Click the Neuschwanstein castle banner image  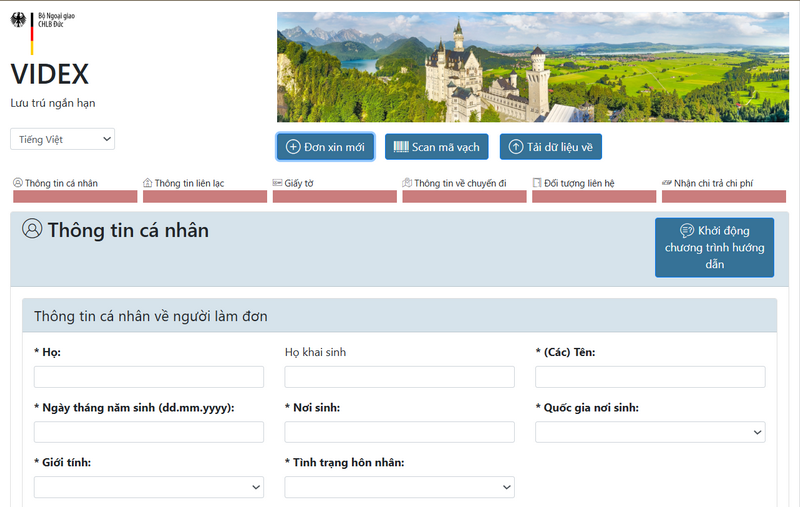tap(533, 67)
